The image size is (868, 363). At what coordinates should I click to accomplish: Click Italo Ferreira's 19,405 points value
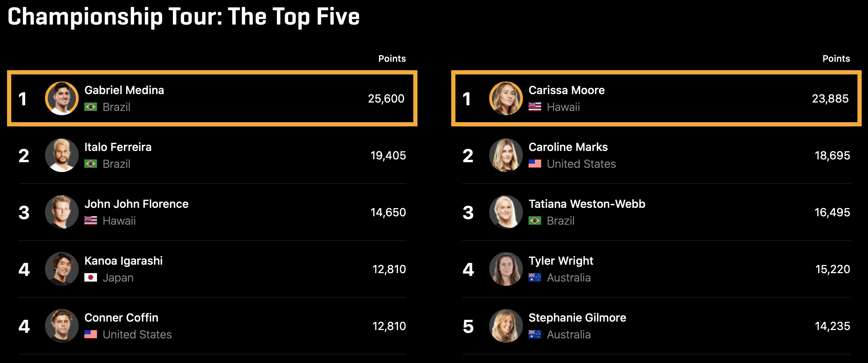tap(388, 156)
